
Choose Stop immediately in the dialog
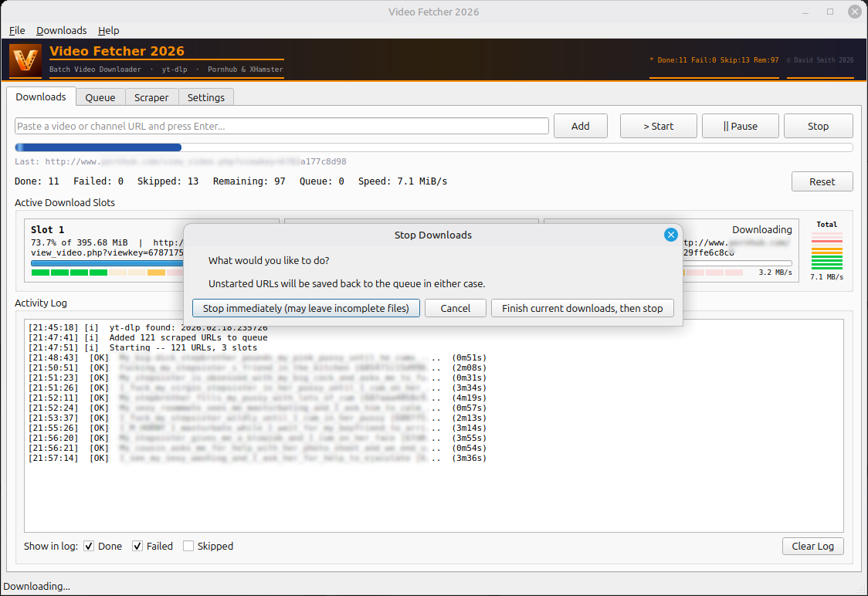click(x=306, y=308)
